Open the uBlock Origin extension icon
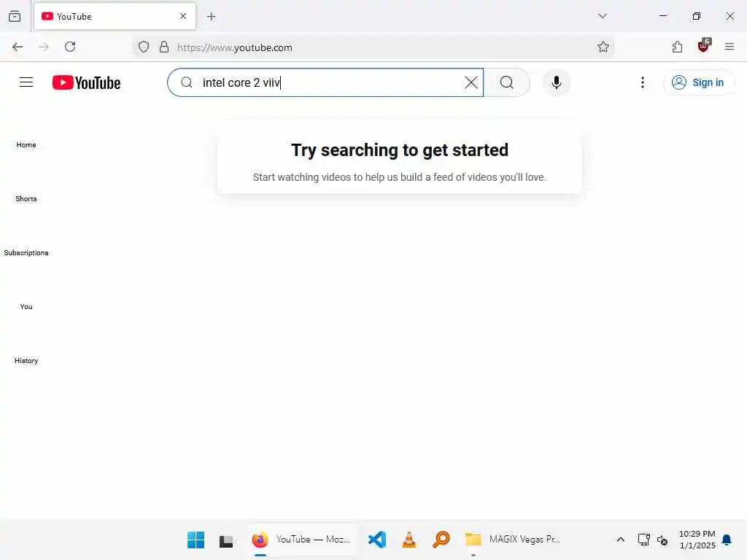 704,46
